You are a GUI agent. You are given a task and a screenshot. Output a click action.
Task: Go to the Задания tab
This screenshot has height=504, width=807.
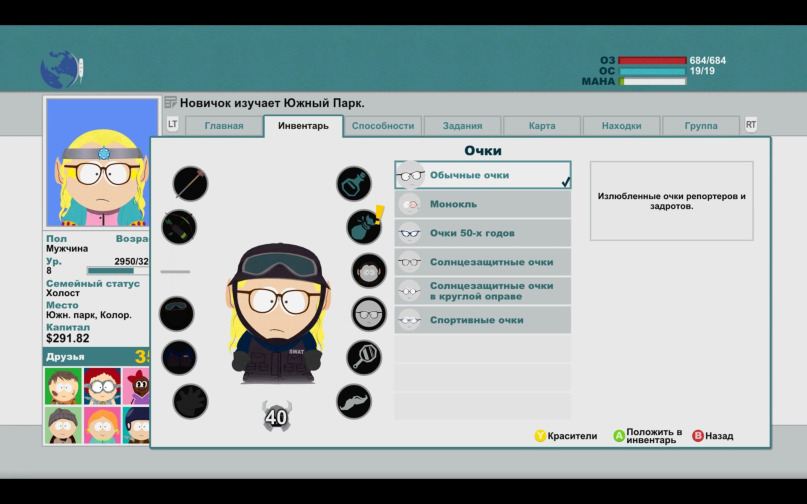point(462,126)
